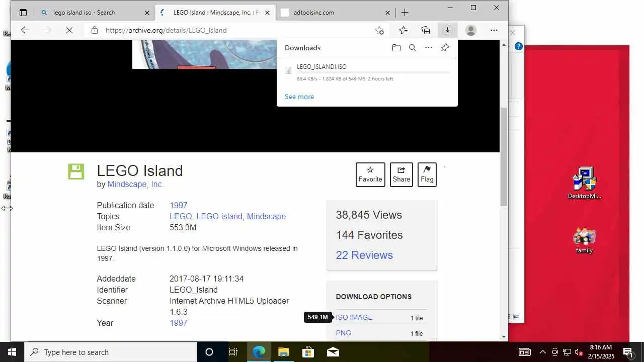The width and height of the screenshot is (644, 362).
Task: Open a new browser tab
Action: click(405, 13)
